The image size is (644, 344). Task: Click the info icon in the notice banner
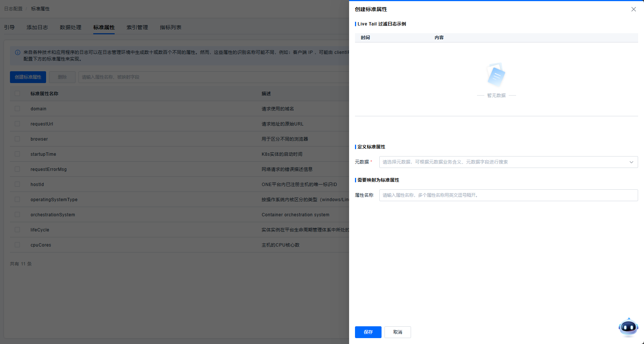click(x=17, y=52)
